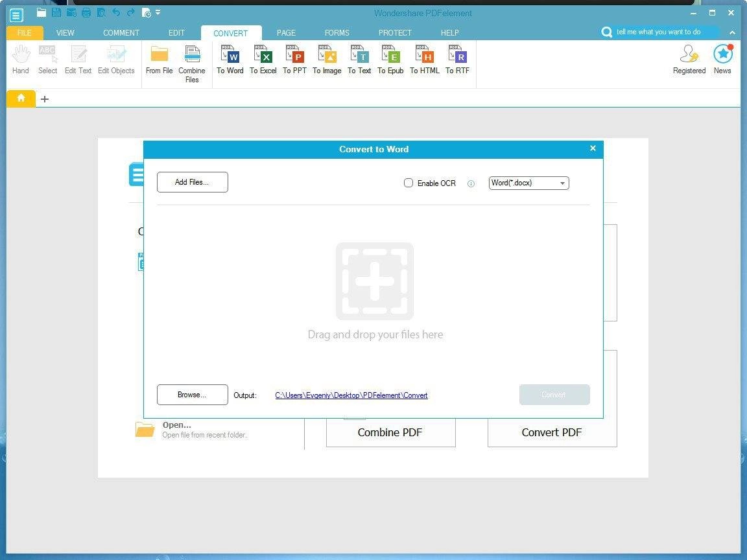Click the Undo arrow icon
Viewport: 747px width, 560px height.
coord(116,13)
